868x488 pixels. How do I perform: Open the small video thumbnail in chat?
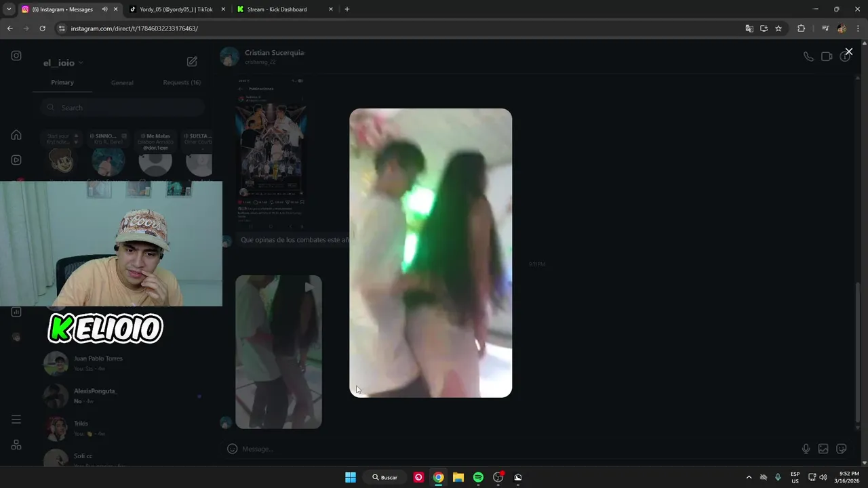(x=279, y=351)
